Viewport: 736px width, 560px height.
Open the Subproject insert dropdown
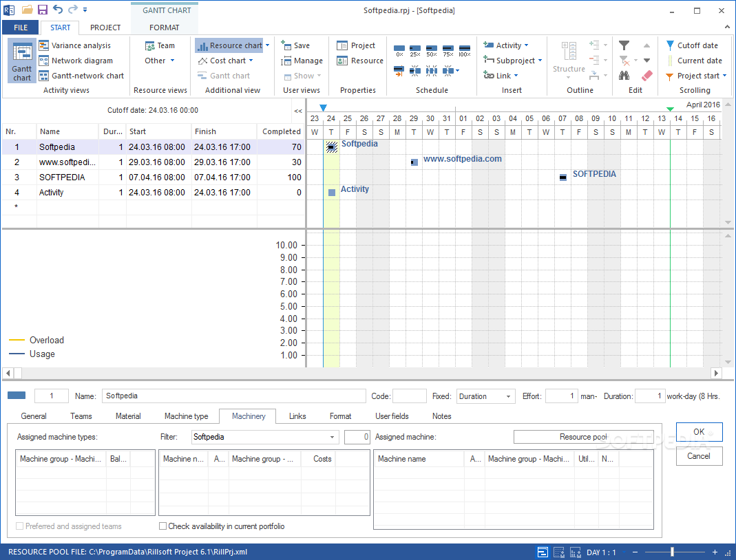pyautogui.click(x=540, y=61)
